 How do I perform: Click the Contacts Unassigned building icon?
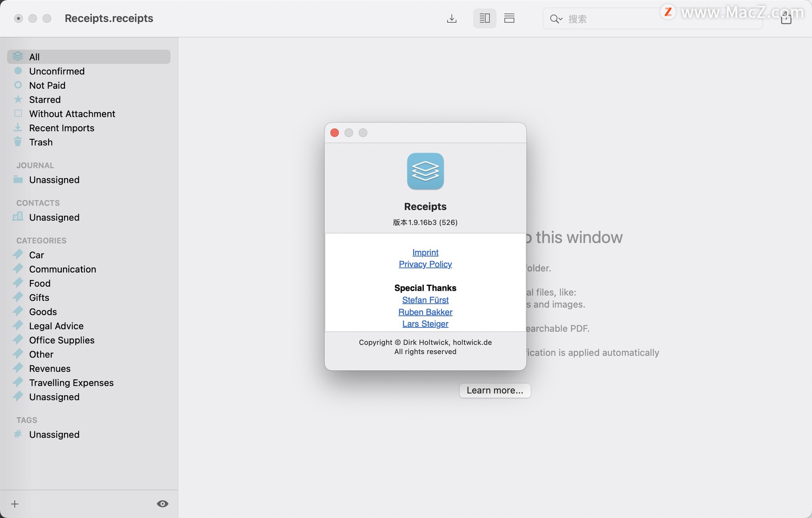point(18,217)
